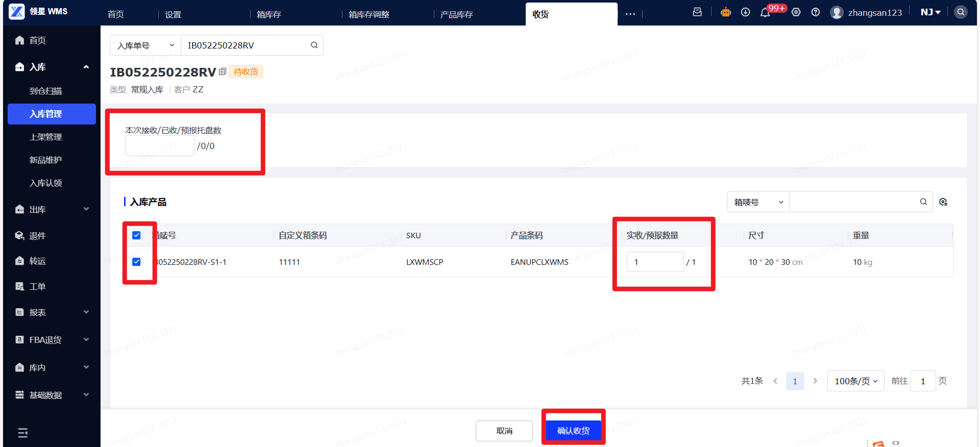This screenshot has width=980, height=447.
Task: Click the round search icon in top bar
Action: pos(961,12)
